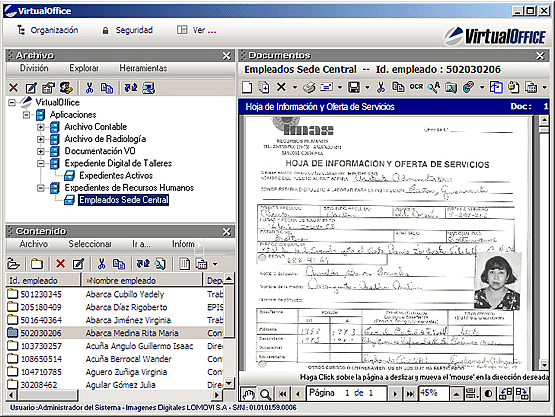555x417 pixels.
Task: Expand the Archivo de Radiología tree node
Action: click(41, 139)
